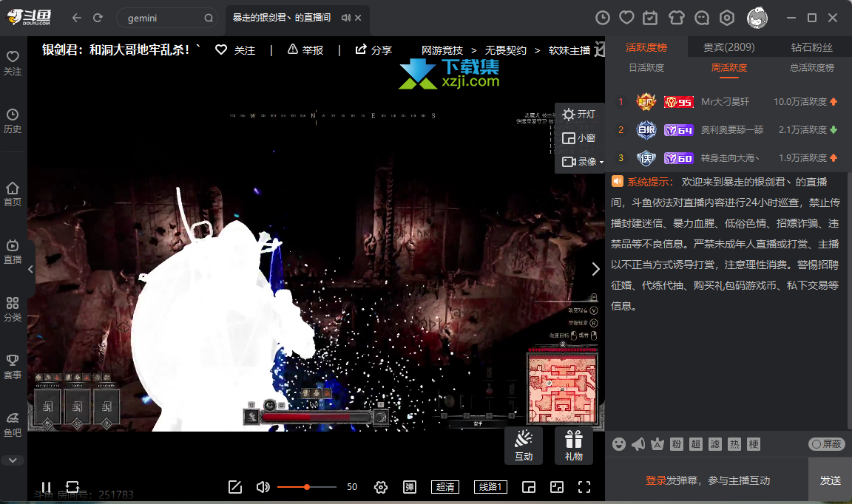The height and width of the screenshot is (504, 852).
Task: Open the 礼物 gift button
Action: point(574,446)
